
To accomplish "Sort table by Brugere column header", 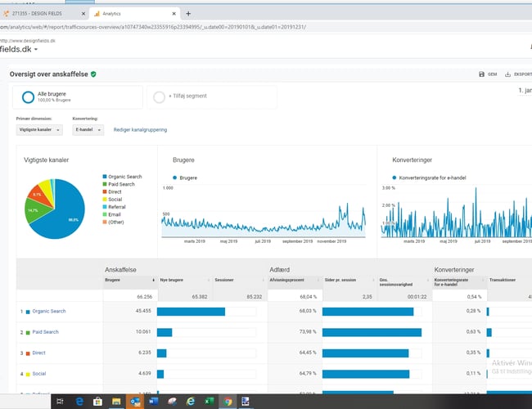I will (113, 279).
